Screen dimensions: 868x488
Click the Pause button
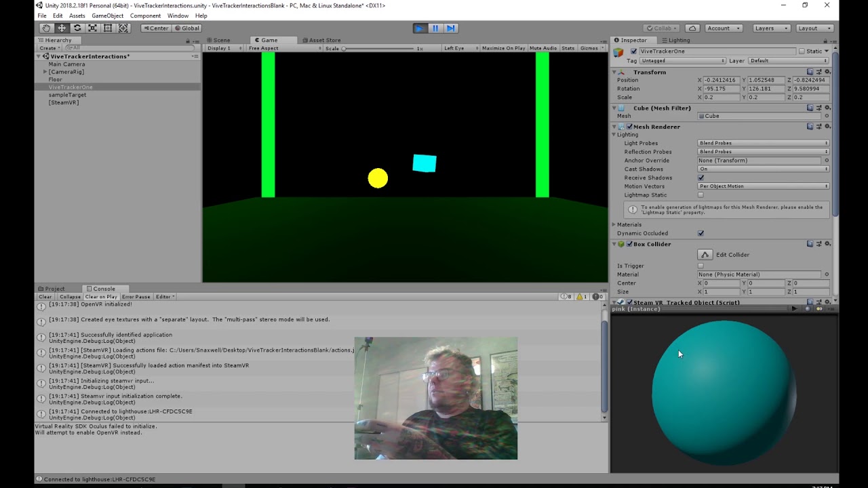435,28
